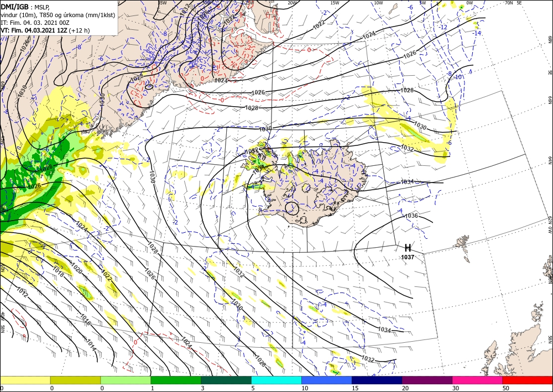Click the 20W longitude label

[x=291, y=3]
